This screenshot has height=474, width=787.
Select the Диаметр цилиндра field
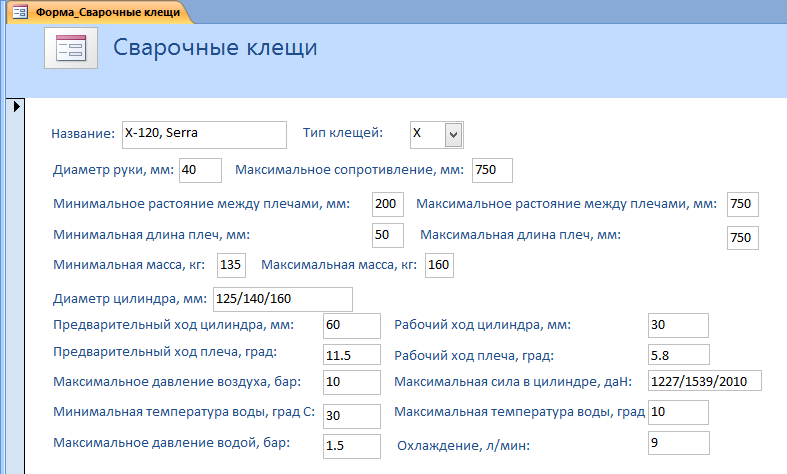pyautogui.click(x=282, y=299)
